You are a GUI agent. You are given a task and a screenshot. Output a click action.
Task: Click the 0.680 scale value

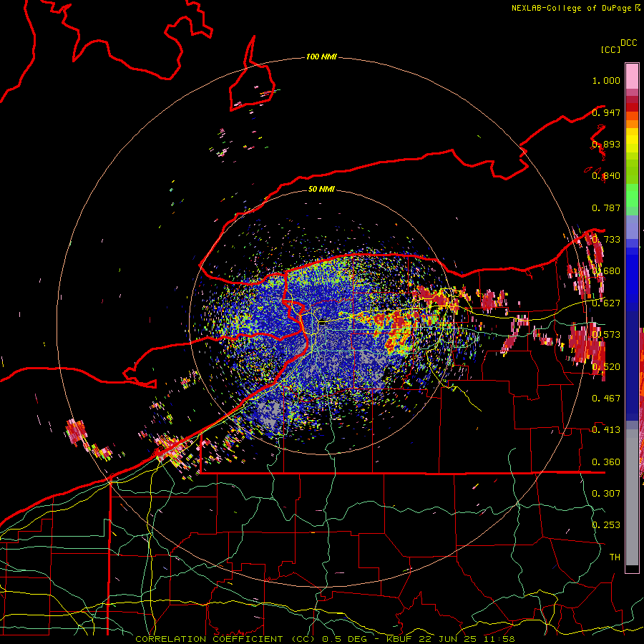coord(606,271)
